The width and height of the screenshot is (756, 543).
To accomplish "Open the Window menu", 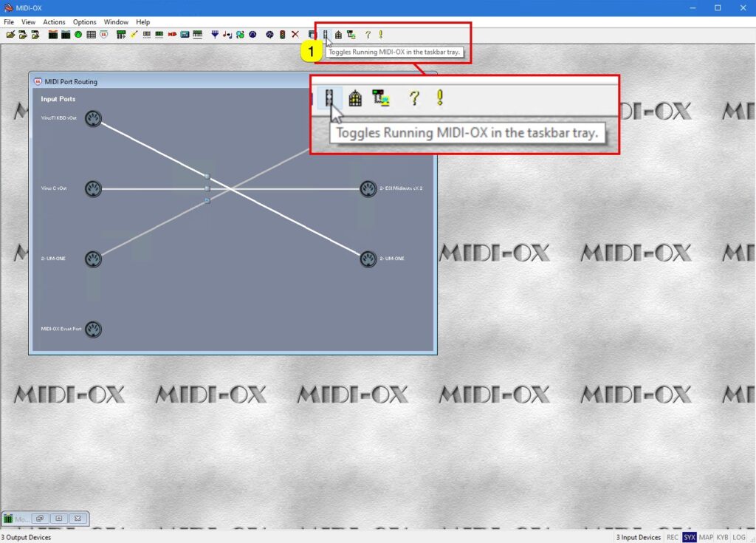I will [116, 21].
